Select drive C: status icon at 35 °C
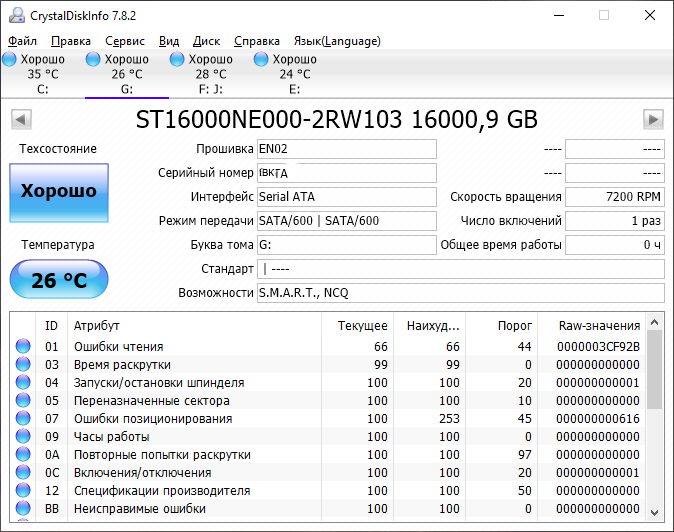Viewport: 674px width, 532px height. pyautogui.click(x=9, y=59)
